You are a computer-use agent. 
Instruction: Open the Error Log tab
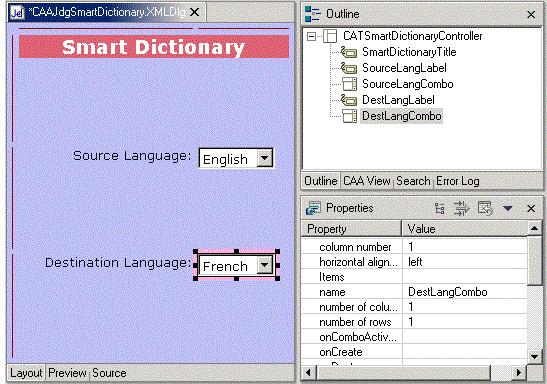(458, 181)
